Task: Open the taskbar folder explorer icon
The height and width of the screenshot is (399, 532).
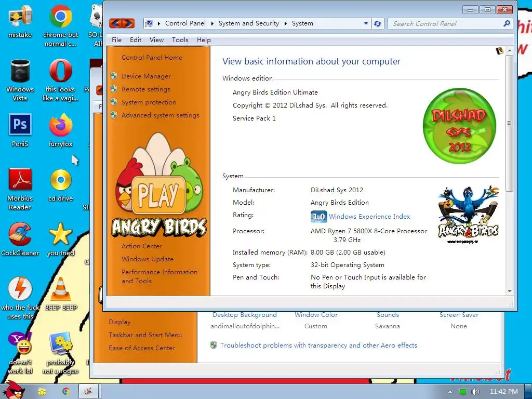Action: point(42,392)
